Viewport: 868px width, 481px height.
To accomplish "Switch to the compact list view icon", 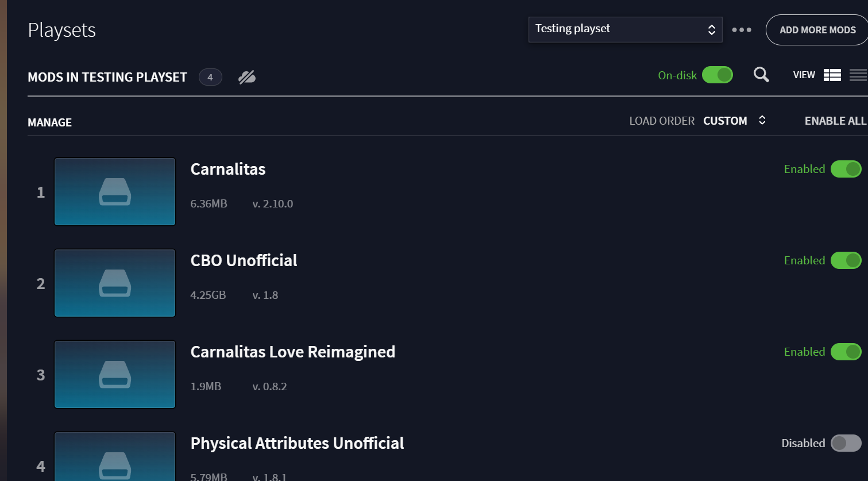I will tap(858, 75).
